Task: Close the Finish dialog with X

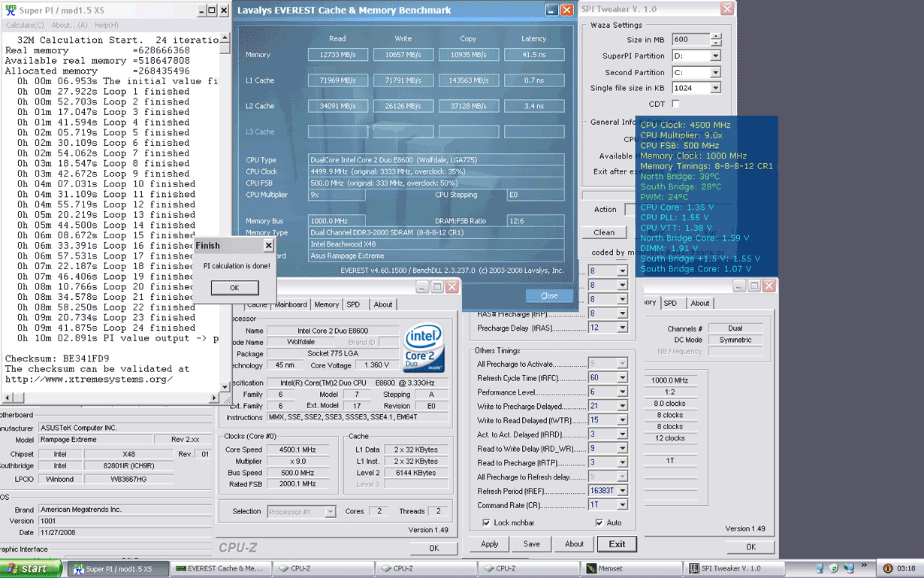Action: click(x=268, y=245)
